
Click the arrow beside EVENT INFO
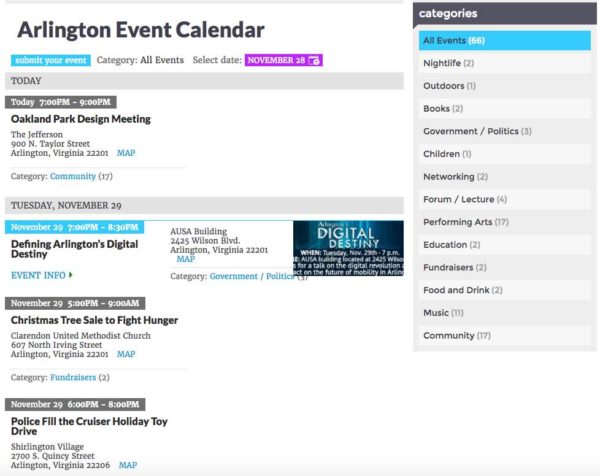click(x=71, y=275)
